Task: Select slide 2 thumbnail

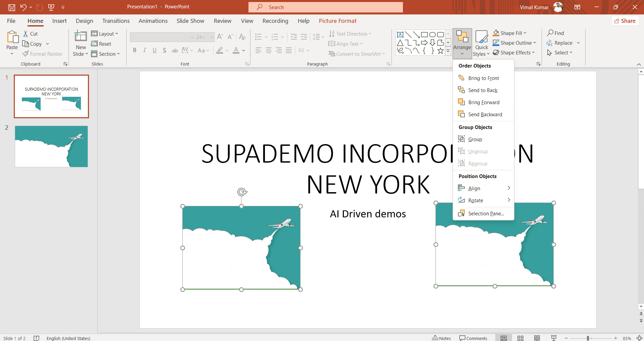Action: click(x=51, y=146)
